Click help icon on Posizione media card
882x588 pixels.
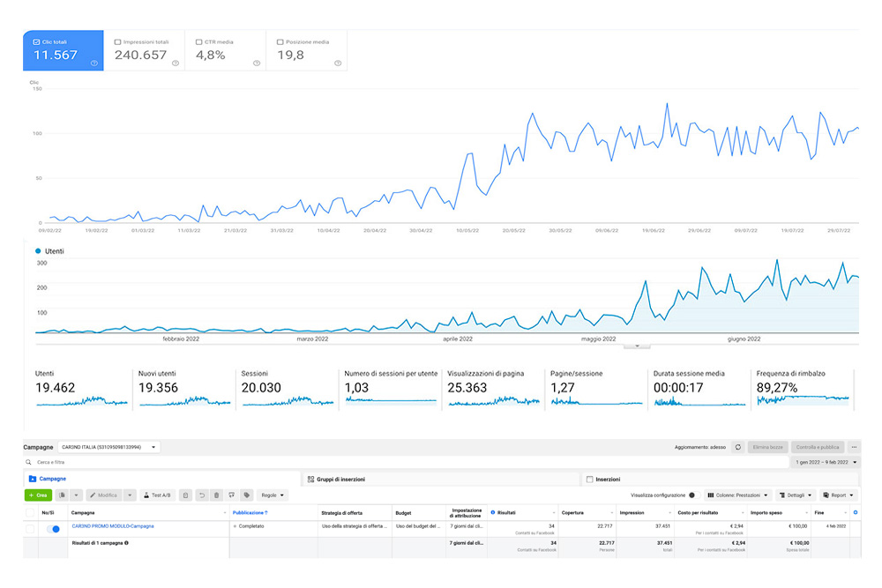click(337, 63)
